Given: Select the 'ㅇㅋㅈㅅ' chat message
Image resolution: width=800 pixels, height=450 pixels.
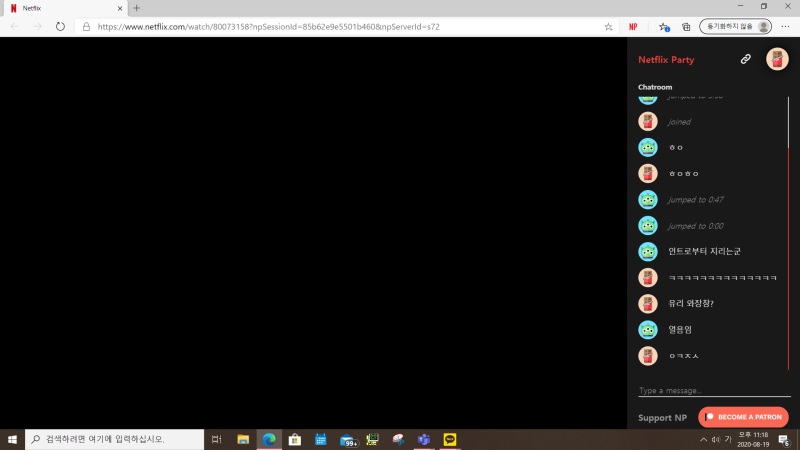Looking at the screenshot, I should (684, 356).
